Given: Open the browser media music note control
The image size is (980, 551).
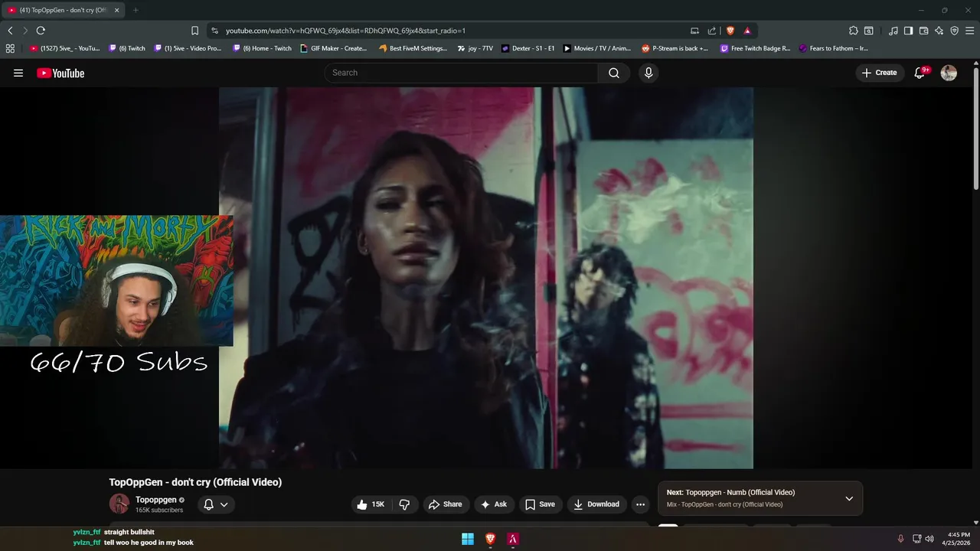Looking at the screenshot, I should point(893,31).
